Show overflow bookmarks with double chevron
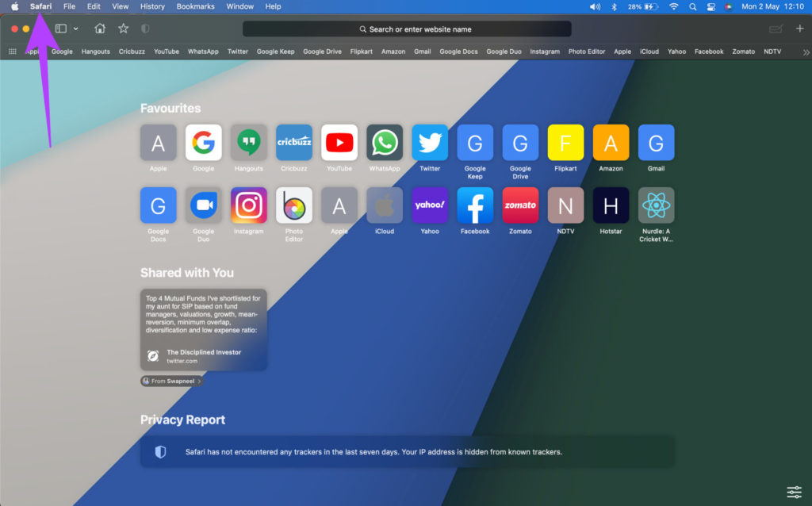This screenshot has height=506, width=812. (806, 52)
